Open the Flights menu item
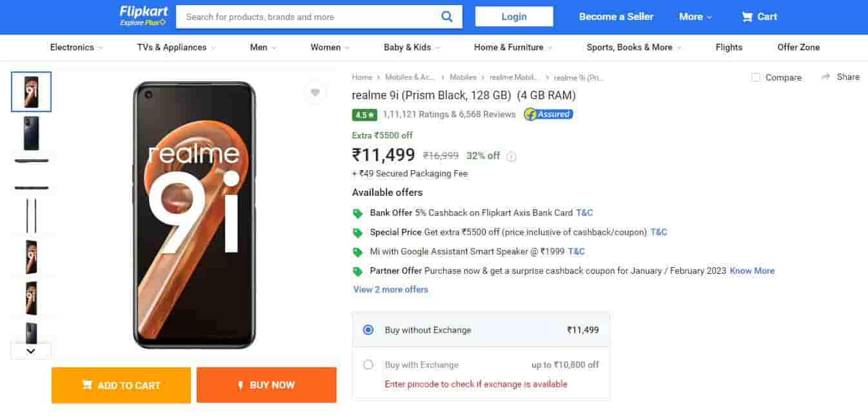 click(729, 47)
